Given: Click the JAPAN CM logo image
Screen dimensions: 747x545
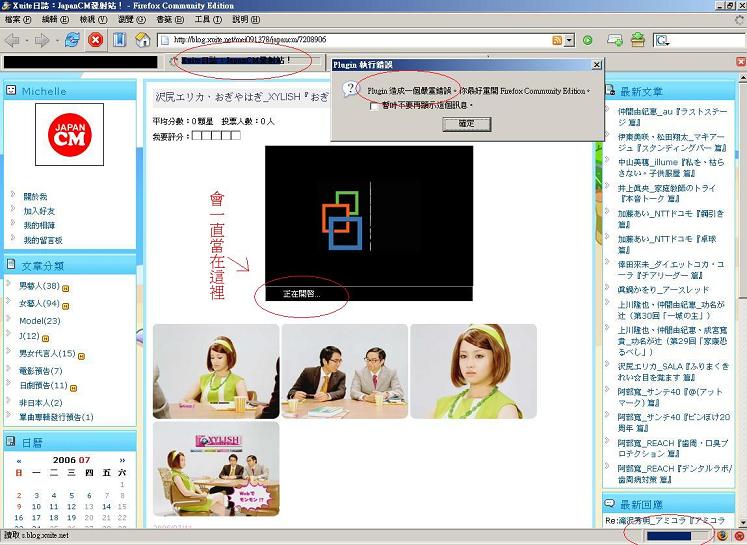Looking at the screenshot, I should (x=70, y=134).
